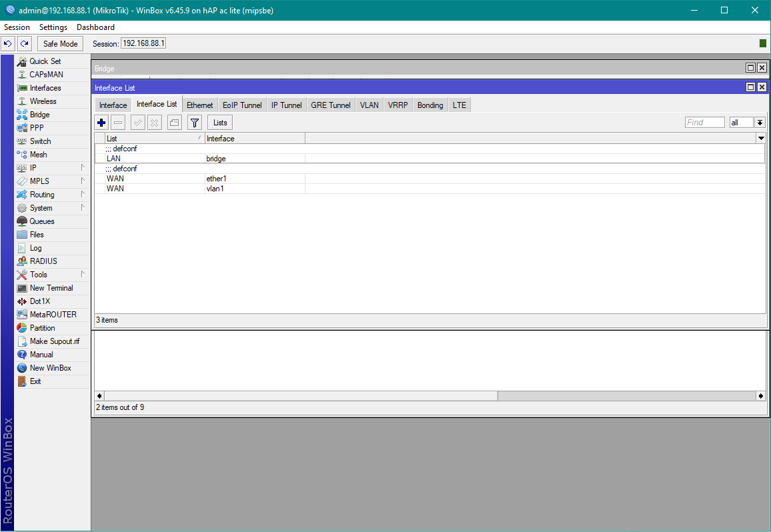Maximize the Interface List window
771x532 pixels.
(x=750, y=87)
